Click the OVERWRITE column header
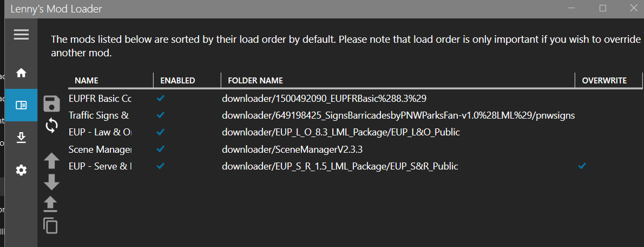Screen dimensions: 644x247 tap(604, 81)
